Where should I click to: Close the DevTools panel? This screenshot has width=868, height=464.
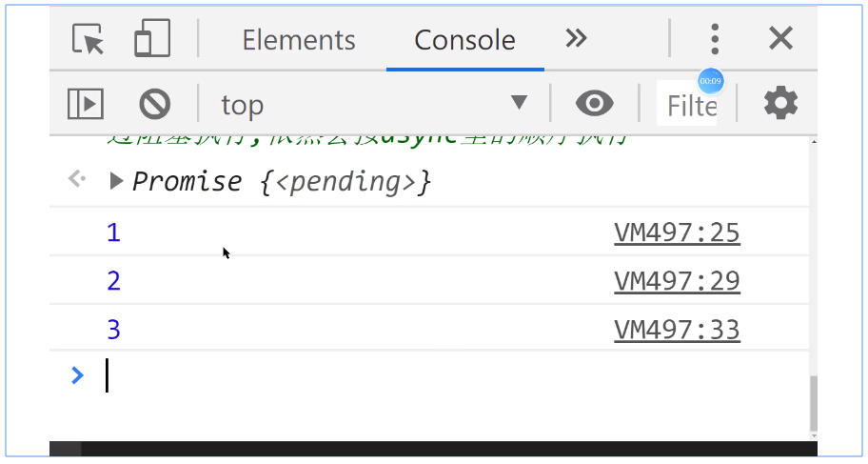point(780,39)
